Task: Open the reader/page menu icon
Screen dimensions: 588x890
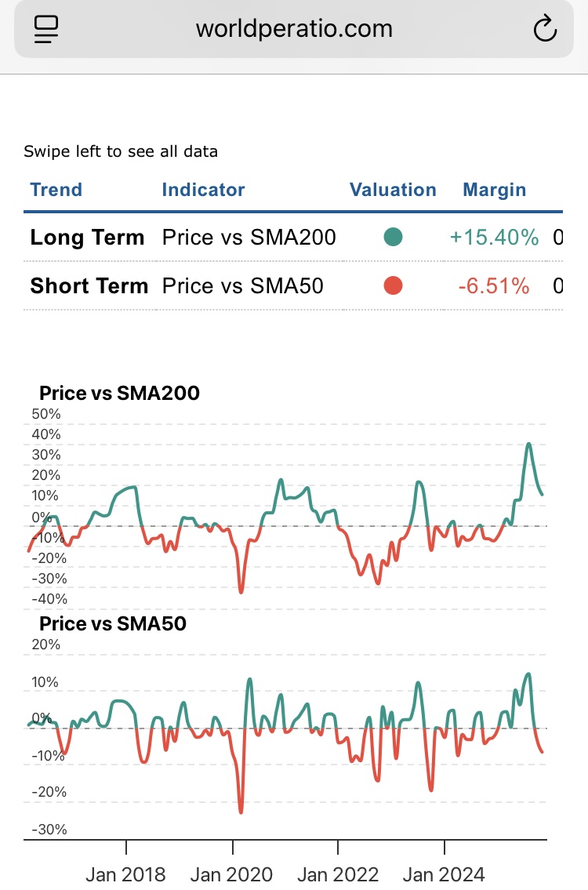Action: click(x=47, y=30)
